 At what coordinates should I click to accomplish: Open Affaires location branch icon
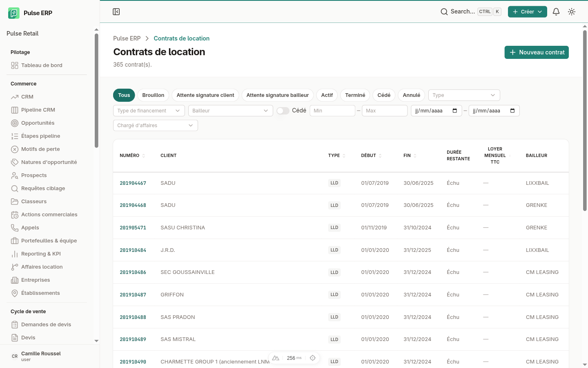click(15, 267)
